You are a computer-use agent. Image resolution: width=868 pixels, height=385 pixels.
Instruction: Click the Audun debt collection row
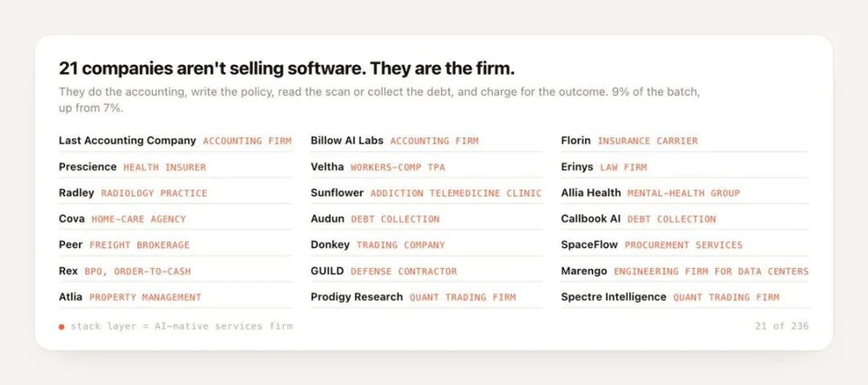pos(426,219)
